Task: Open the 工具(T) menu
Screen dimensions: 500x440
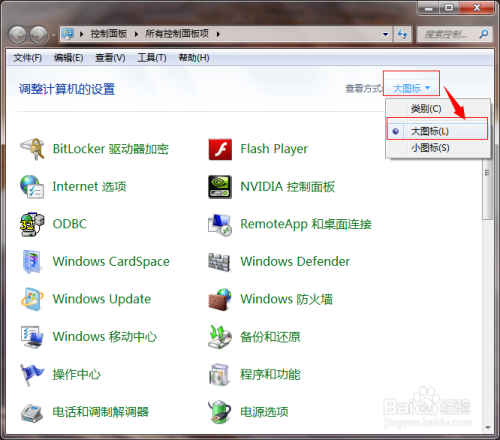Action: 152,58
